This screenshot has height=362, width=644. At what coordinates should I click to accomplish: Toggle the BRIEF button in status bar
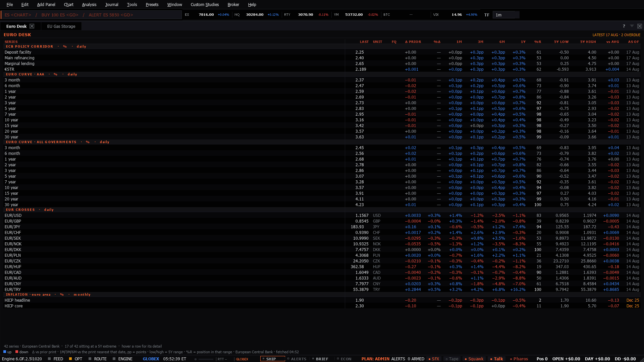pyautogui.click(x=320, y=359)
